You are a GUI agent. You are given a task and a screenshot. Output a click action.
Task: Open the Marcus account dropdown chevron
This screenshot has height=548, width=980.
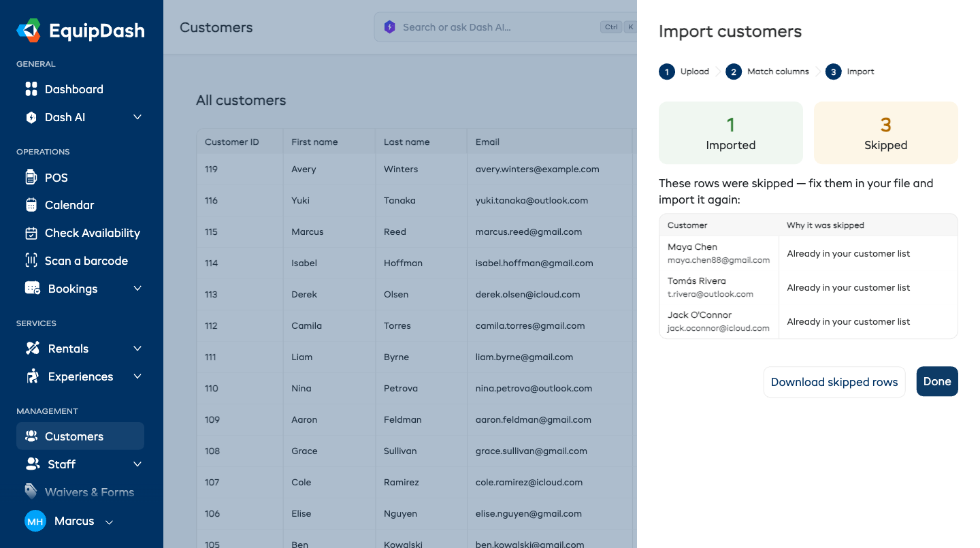tap(109, 522)
